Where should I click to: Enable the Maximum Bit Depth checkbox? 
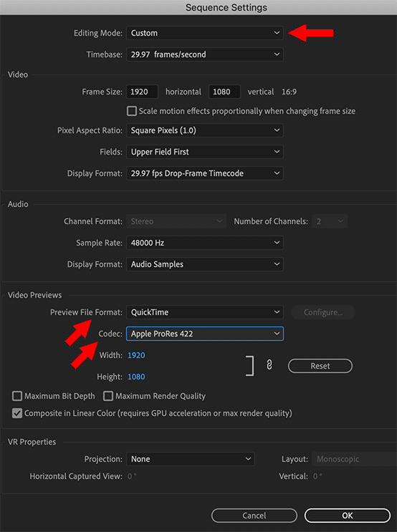click(17, 396)
